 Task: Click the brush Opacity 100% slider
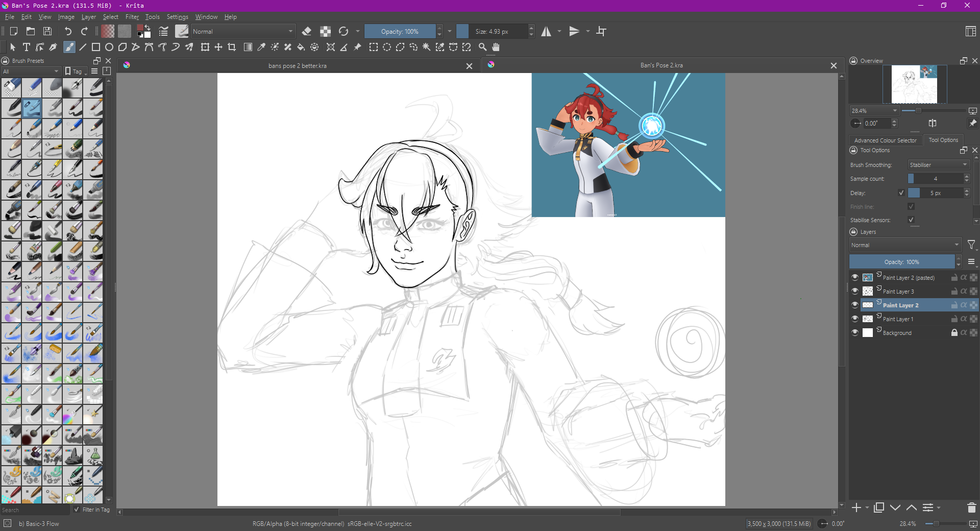click(400, 31)
